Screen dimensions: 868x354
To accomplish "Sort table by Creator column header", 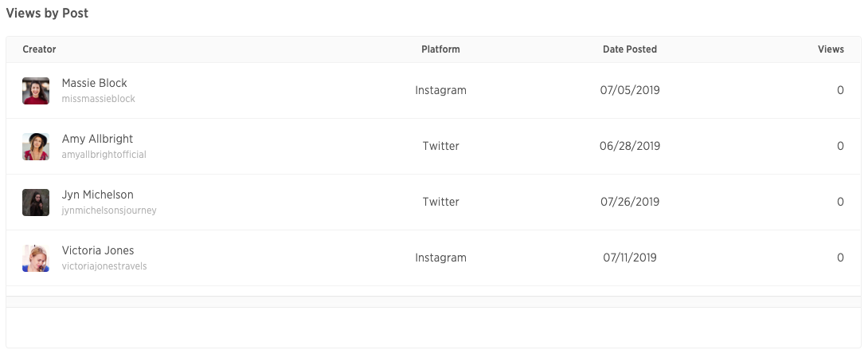I will 39,49.
